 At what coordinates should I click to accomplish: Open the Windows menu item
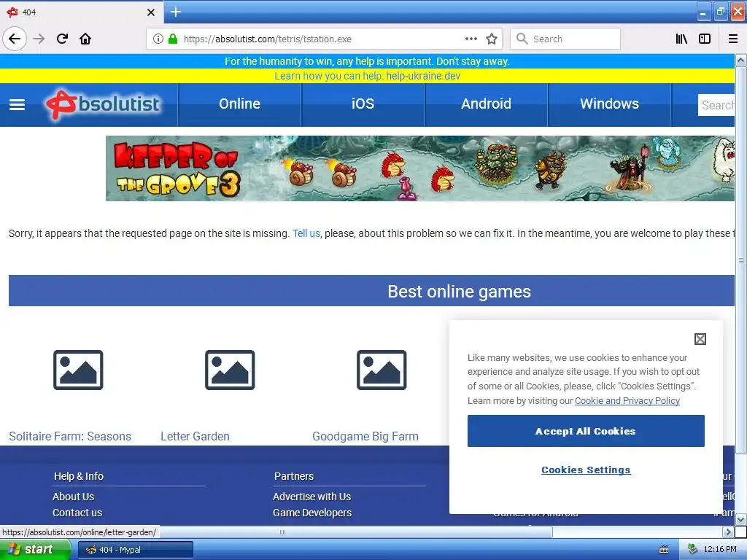click(609, 104)
